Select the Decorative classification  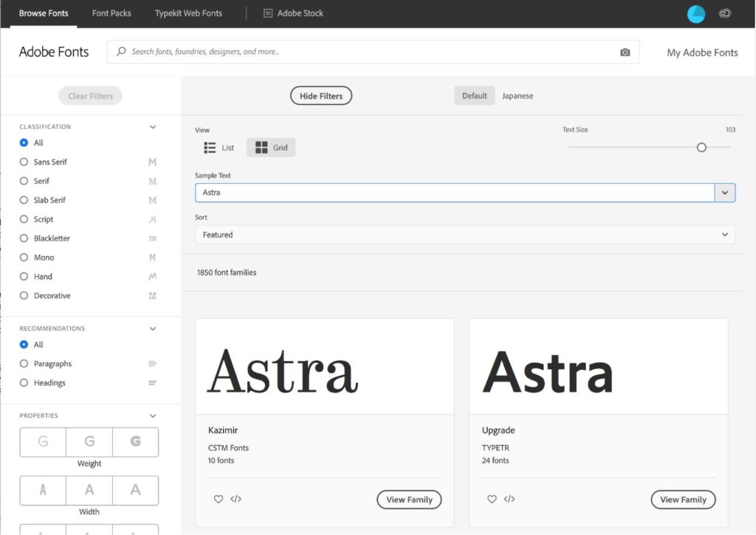[x=24, y=295]
